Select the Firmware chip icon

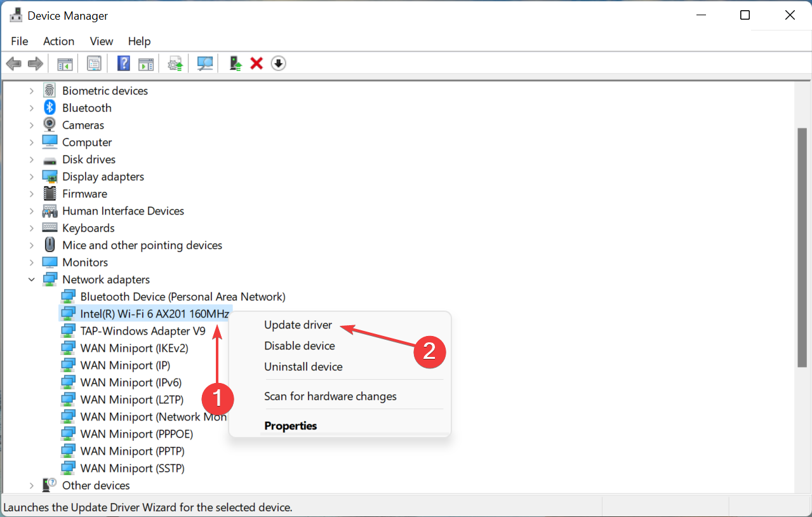[x=50, y=194]
